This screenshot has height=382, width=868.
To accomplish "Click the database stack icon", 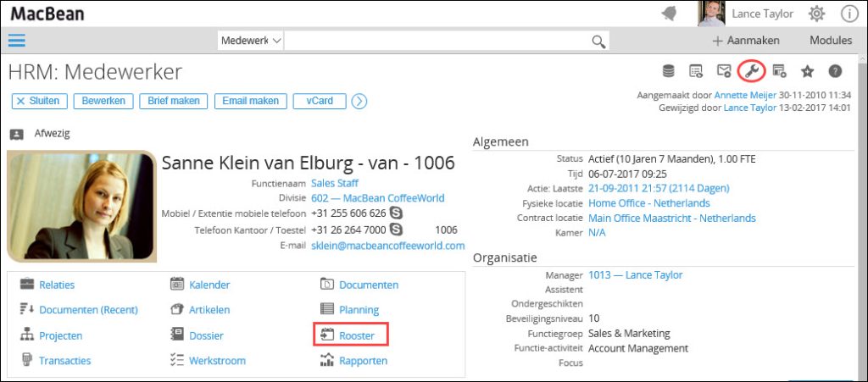I will tap(669, 71).
